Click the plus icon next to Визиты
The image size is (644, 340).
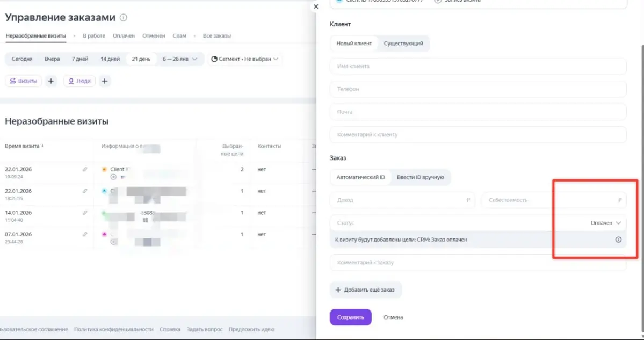pos(51,81)
